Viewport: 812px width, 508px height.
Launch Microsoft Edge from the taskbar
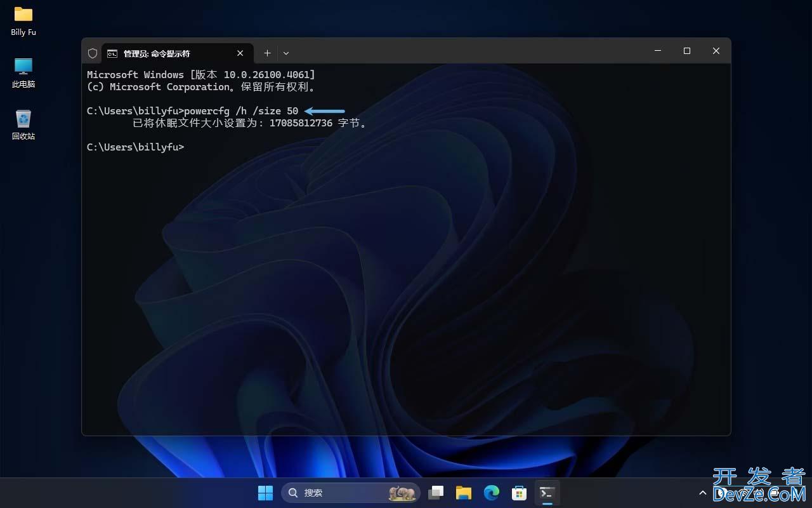(492, 493)
